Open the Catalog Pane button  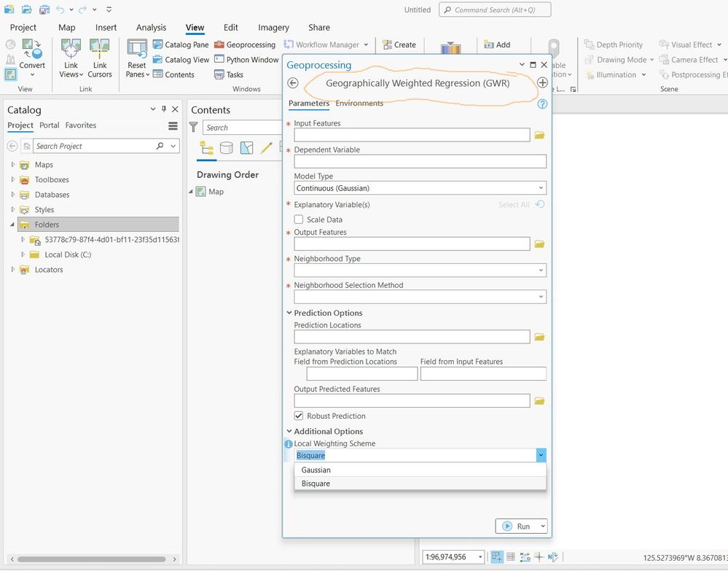(x=181, y=44)
